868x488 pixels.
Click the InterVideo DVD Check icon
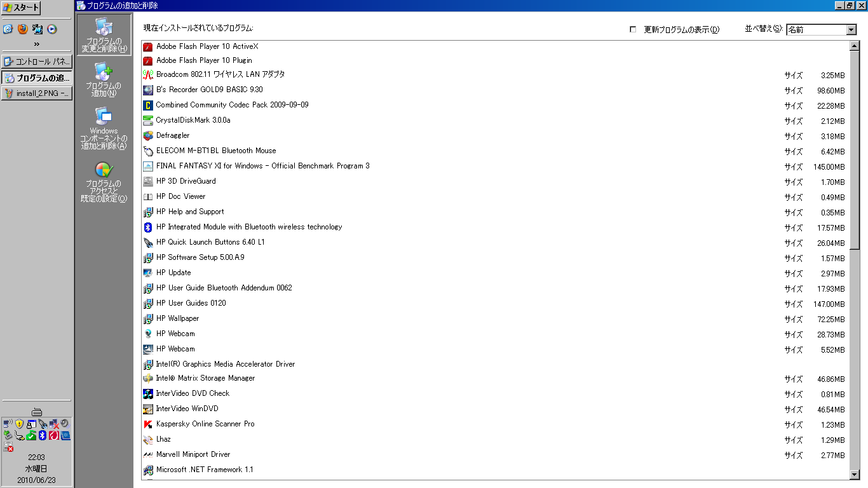[x=148, y=394]
